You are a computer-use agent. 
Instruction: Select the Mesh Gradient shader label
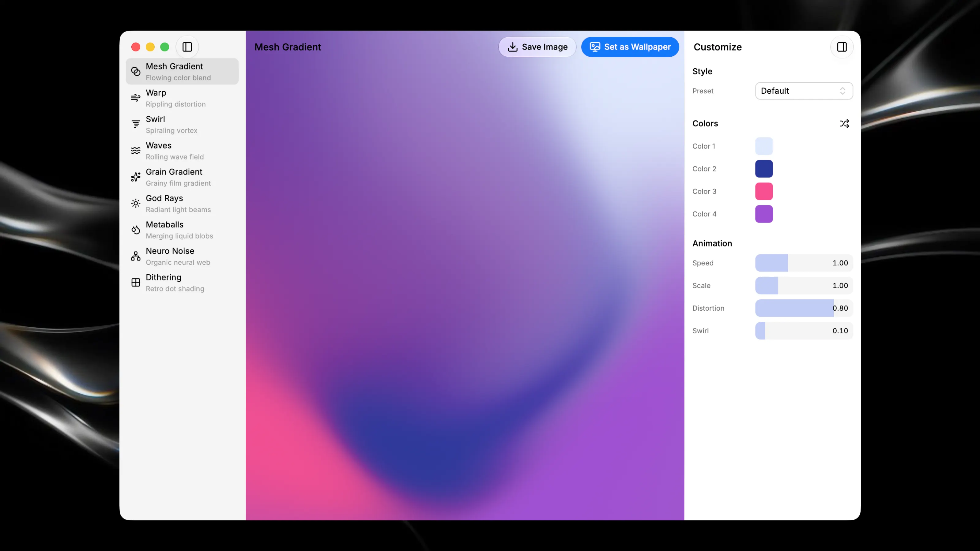tap(174, 66)
